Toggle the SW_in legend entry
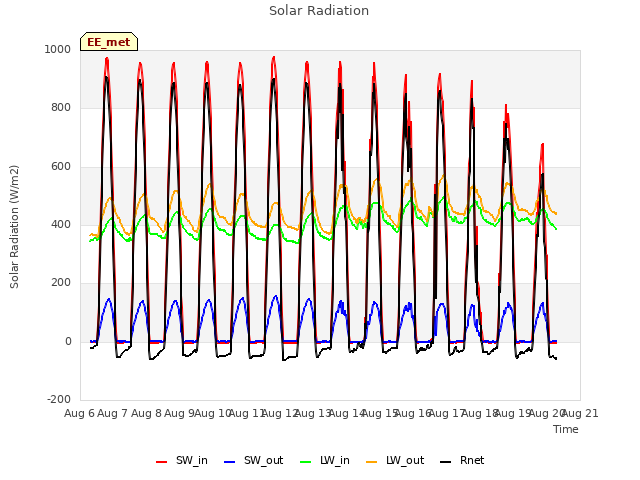This screenshot has height=480, width=640. 182,460
